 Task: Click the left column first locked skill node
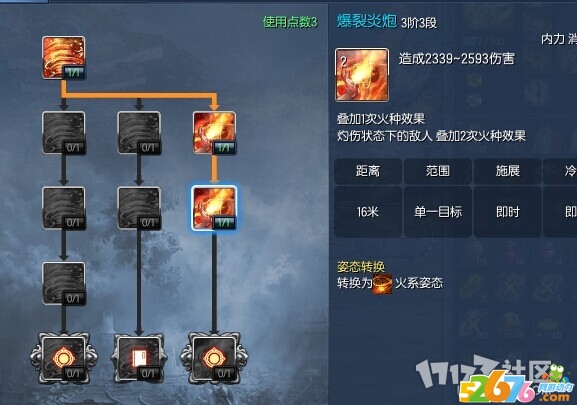coord(64,133)
